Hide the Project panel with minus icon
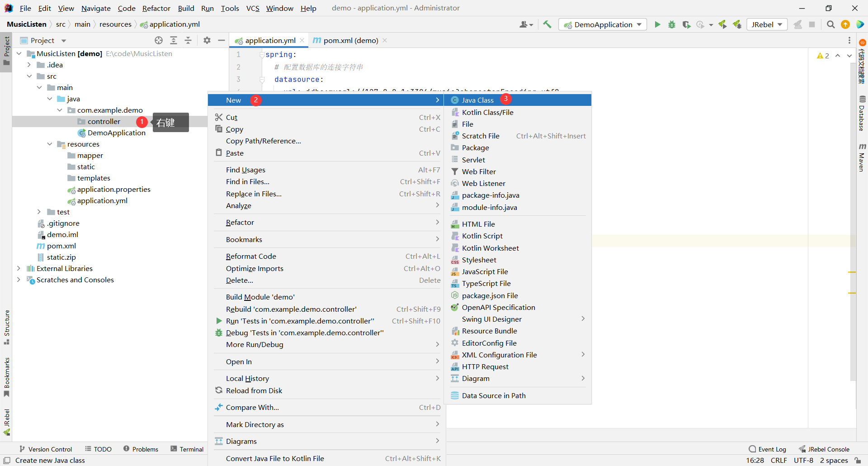Screen dimensions: 868x466 [222, 40]
